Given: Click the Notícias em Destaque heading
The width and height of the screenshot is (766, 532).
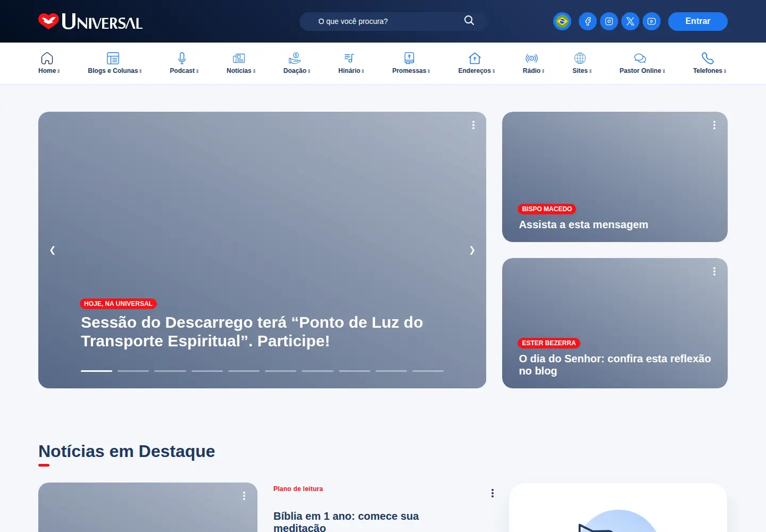Looking at the screenshot, I should (x=127, y=451).
